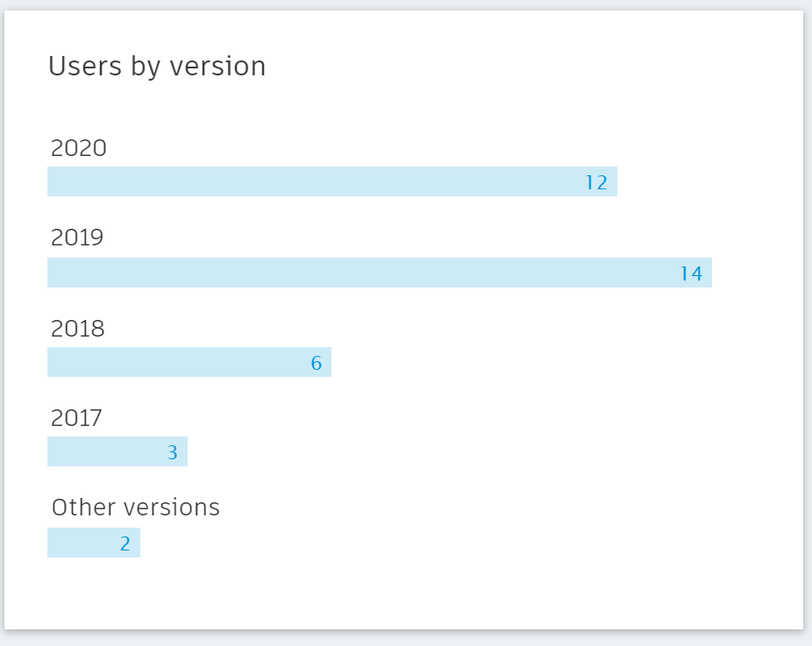The image size is (812, 646).
Task: Click the 6 count in 2018 bar
Action: 317,364
